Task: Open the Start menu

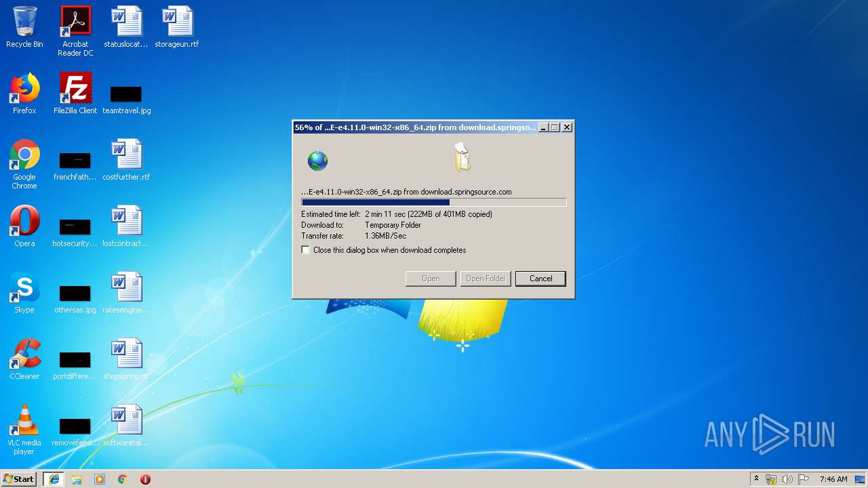Action: (19, 479)
